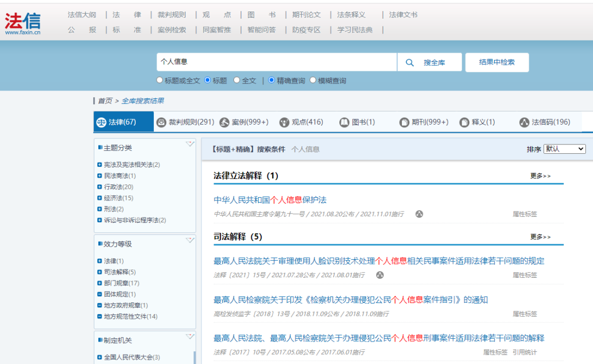Click the 结果中检索 button
This screenshot has height=364, width=593.
(496, 63)
